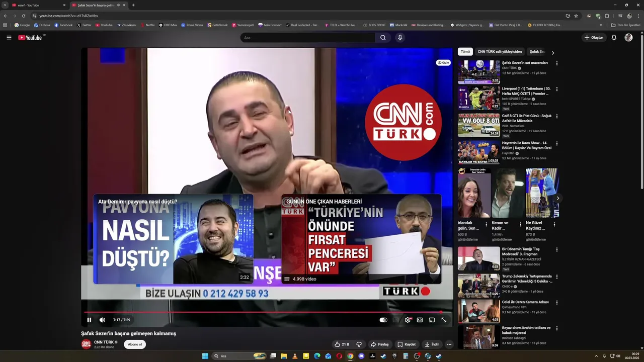Open the YouTube guide hamburger menu
Image resolution: width=644 pixels, height=362 pixels.
(9, 38)
